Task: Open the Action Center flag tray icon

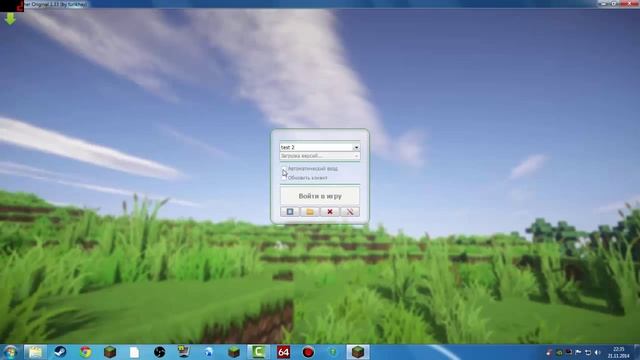Action: [x=578, y=352]
